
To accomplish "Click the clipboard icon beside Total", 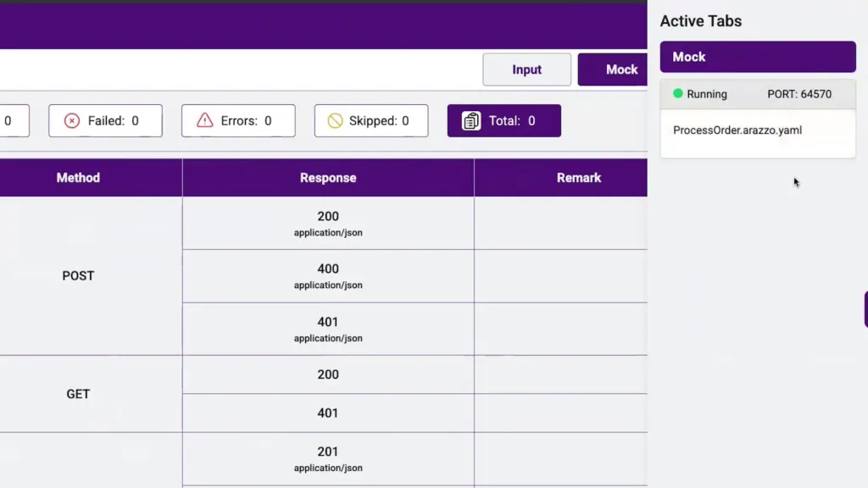I will coord(471,121).
